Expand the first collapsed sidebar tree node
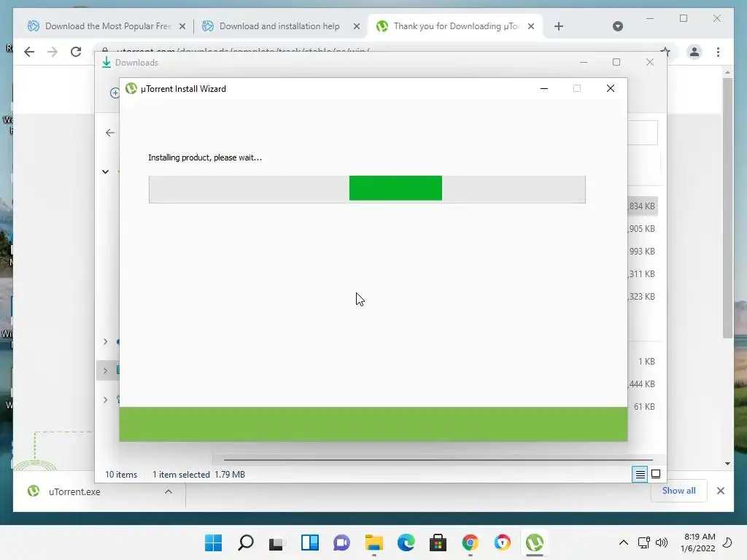 point(105,341)
